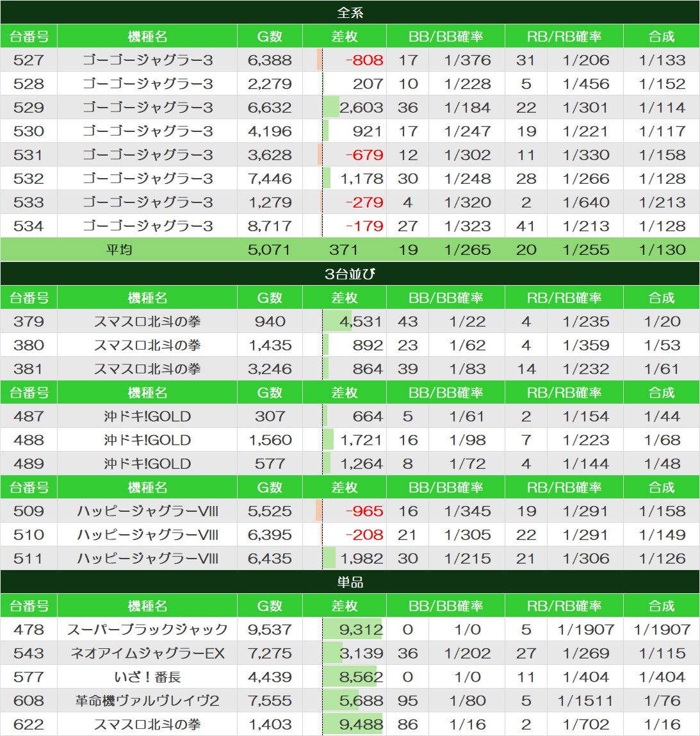Click the 1/359 RB rate in row 380

click(585, 345)
